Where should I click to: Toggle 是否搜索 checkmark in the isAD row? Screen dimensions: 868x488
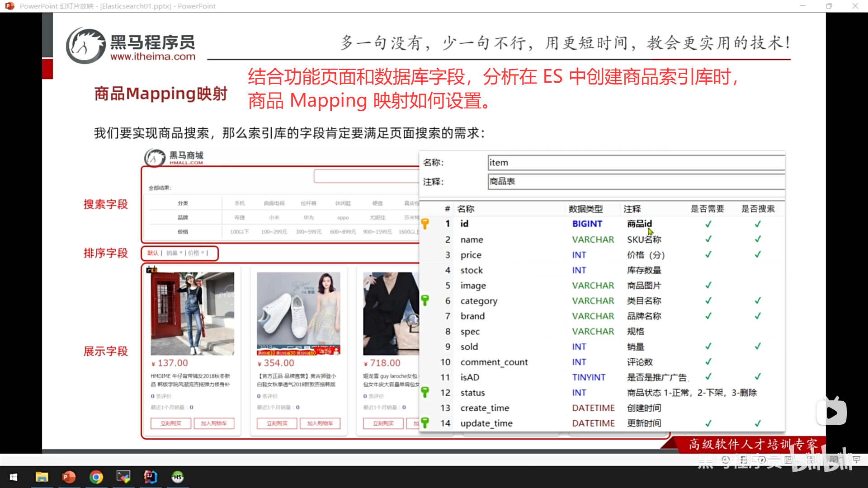tap(758, 377)
